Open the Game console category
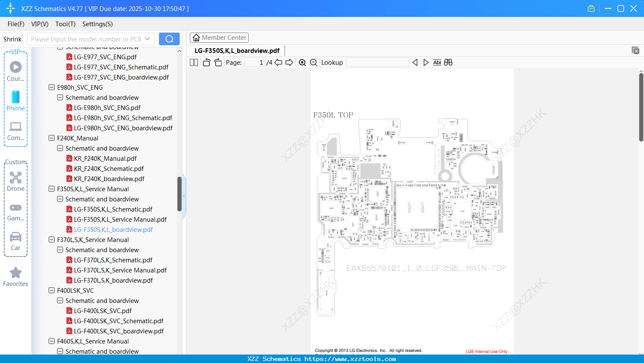The height and width of the screenshot is (363, 644). click(16, 212)
